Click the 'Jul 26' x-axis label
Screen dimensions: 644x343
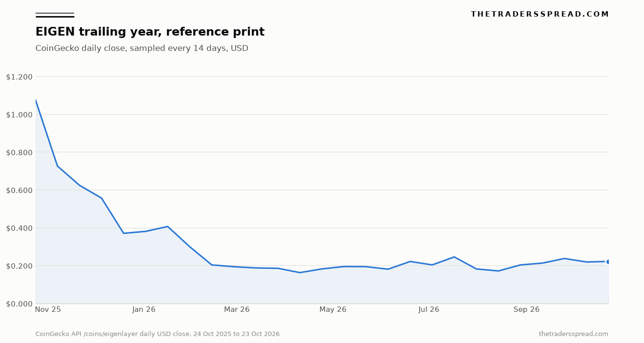tap(429, 309)
